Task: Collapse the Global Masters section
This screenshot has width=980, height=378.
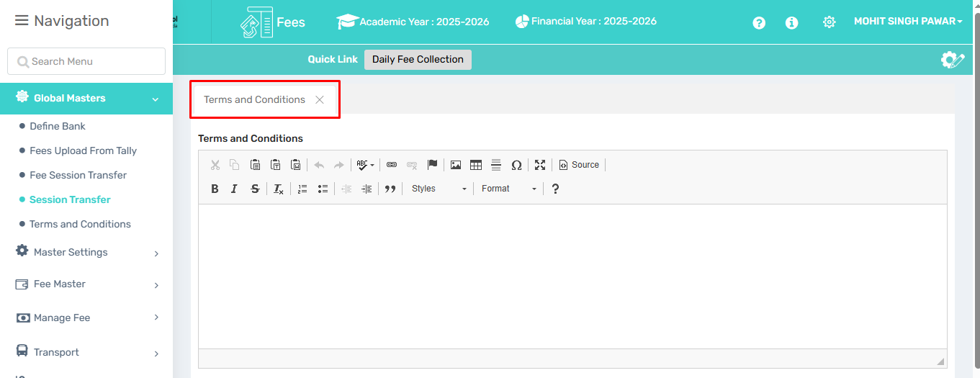Action: [x=86, y=99]
